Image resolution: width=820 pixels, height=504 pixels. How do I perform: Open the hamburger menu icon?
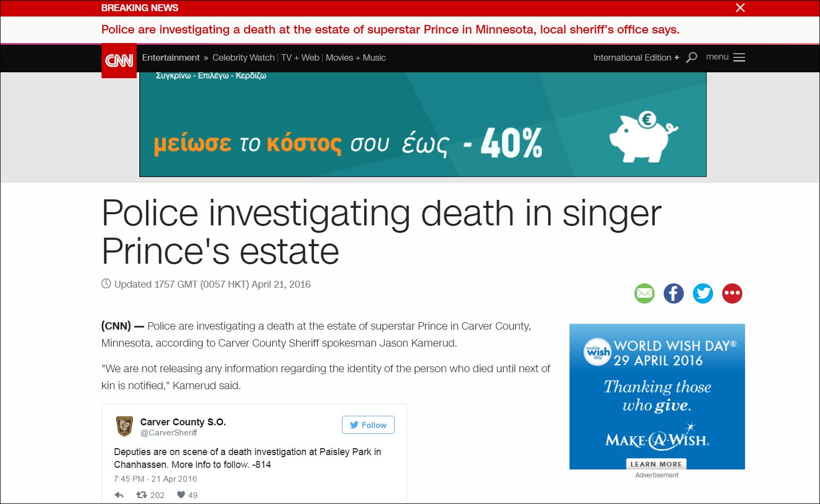(x=739, y=57)
